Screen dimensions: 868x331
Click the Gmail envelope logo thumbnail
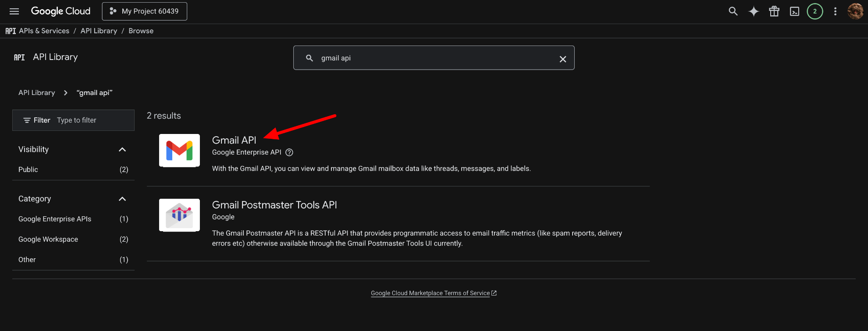pyautogui.click(x=179, y=151)
